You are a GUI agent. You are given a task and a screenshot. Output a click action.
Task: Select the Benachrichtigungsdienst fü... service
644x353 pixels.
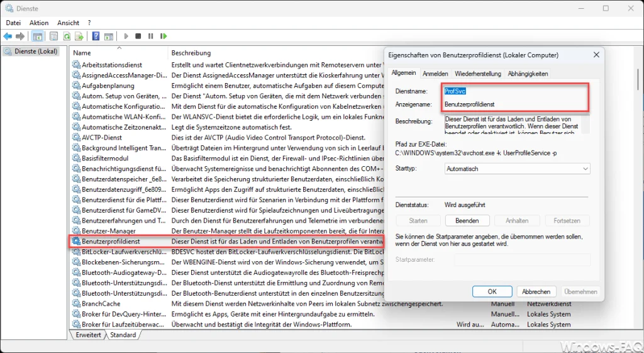click(x=124, y=169)
